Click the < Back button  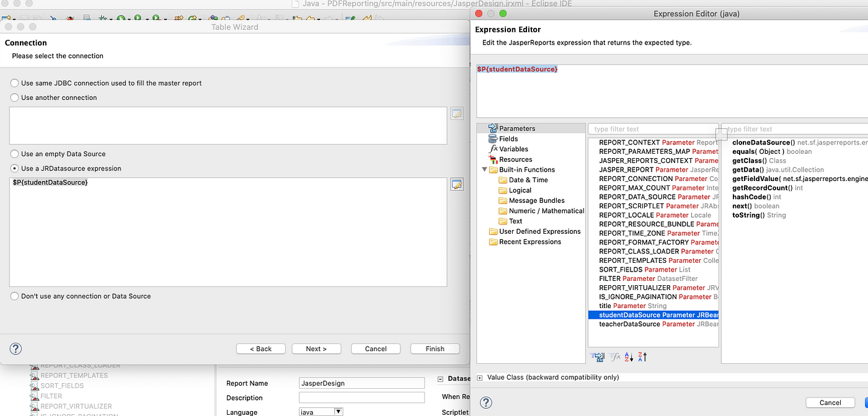260,348
